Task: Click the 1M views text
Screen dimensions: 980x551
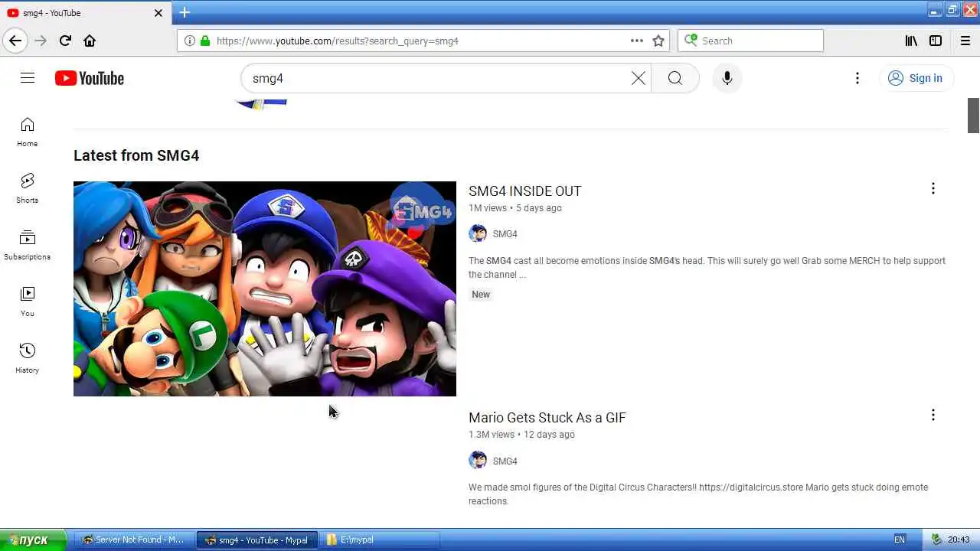Action: (488, 208)
